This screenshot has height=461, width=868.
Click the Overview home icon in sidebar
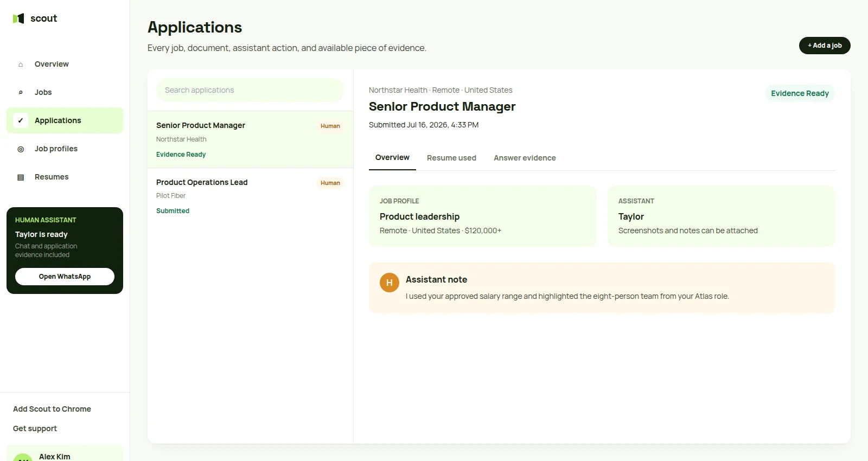click(21, 65)
